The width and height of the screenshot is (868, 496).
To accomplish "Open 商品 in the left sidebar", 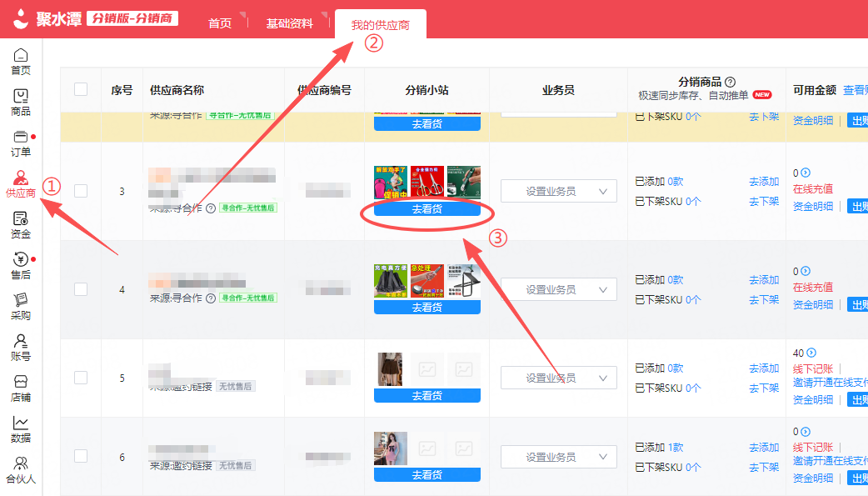I will click(21, 103).
